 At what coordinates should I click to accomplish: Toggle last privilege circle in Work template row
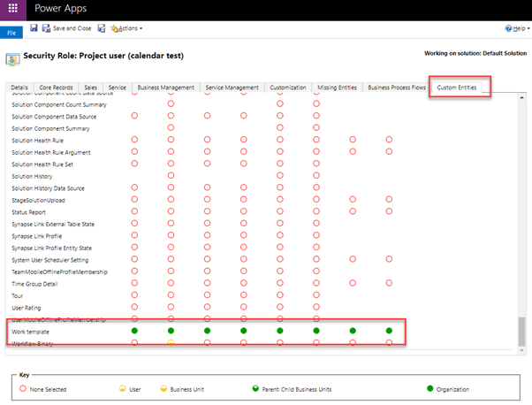coord(389,331)
